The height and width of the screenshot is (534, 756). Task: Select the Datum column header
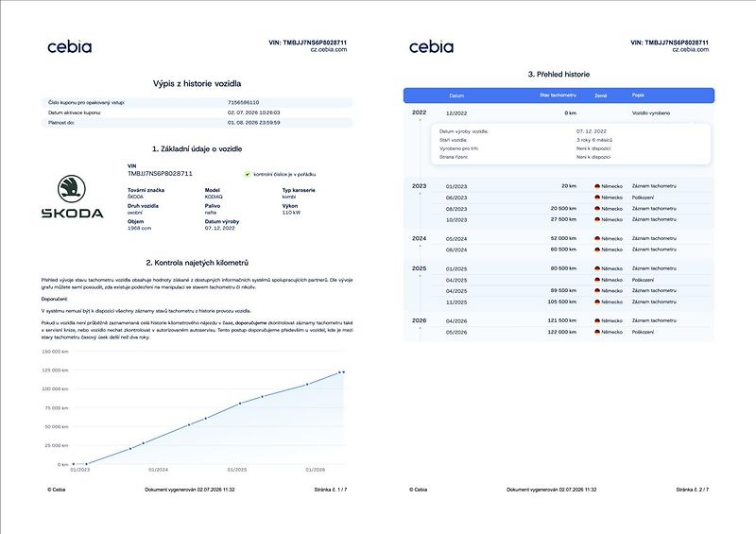coord(456,95)
